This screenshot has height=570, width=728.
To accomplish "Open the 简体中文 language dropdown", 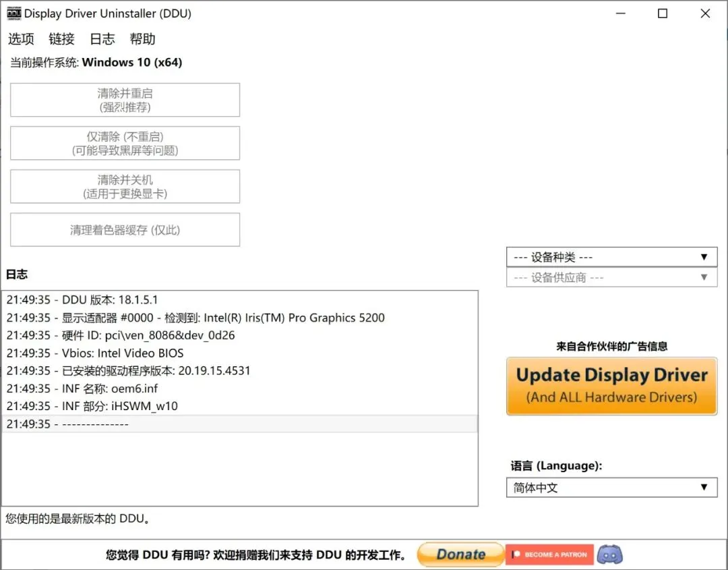I will (x=611, y=487).
